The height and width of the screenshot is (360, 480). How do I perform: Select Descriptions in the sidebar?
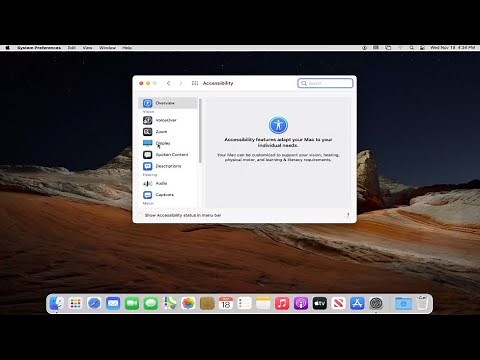[168, 166]
